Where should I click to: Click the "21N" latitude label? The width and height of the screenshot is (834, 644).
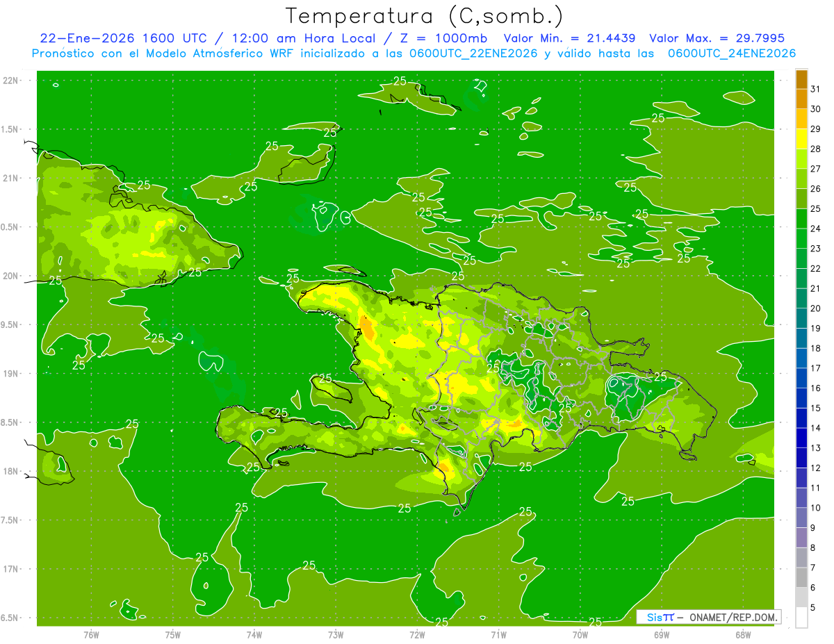click(x=11, y=179)
